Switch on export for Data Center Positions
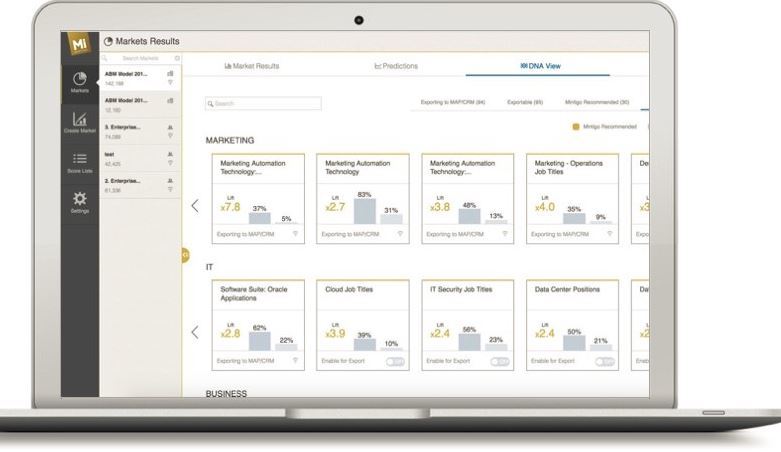The image size is (781, 452). [604, 360]
